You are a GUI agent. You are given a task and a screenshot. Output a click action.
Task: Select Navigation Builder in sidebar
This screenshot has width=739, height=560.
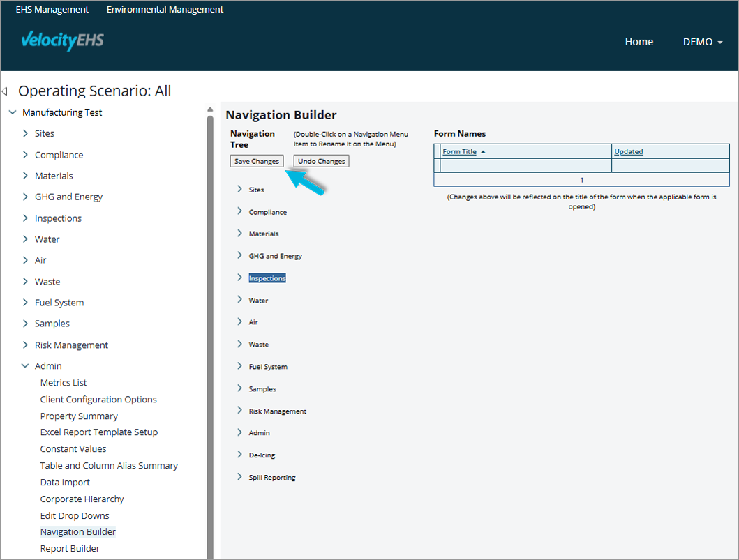pyautogui.click(x=77, y=531)
